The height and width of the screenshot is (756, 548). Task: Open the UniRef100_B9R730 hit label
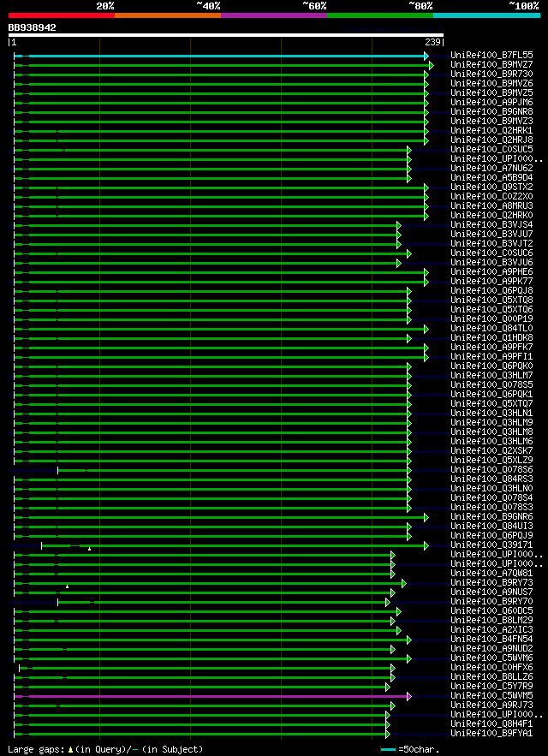click(491, 74)
